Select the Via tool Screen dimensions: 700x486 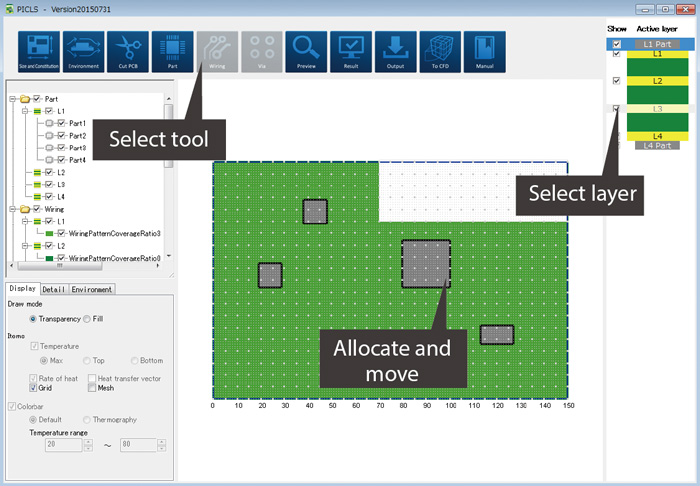(262, 52)
